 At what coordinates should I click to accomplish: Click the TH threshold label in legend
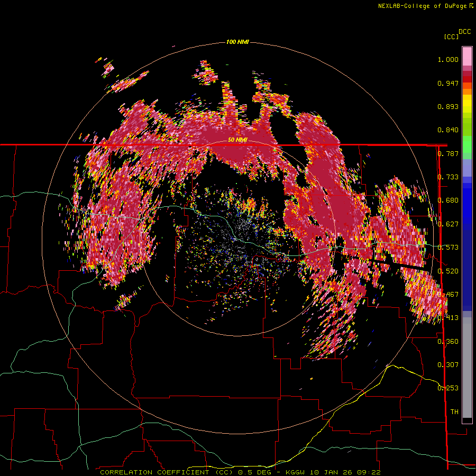point(454,412)
